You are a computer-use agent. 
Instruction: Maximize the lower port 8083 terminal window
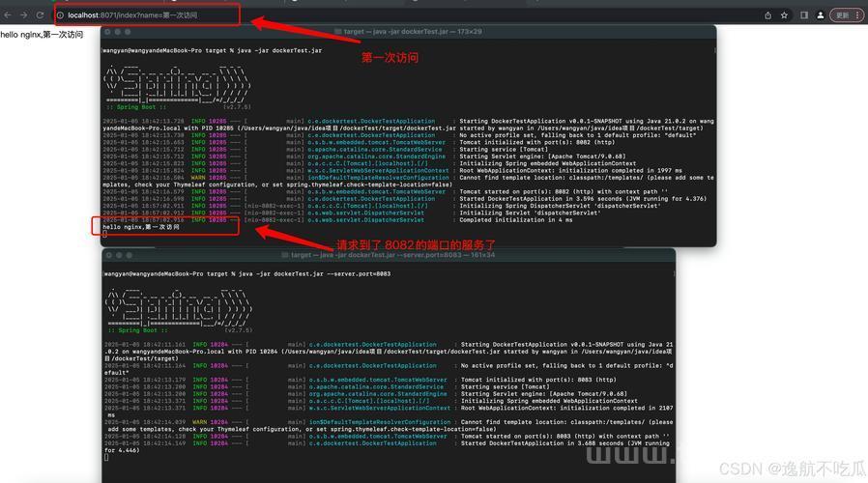(129, 255)
